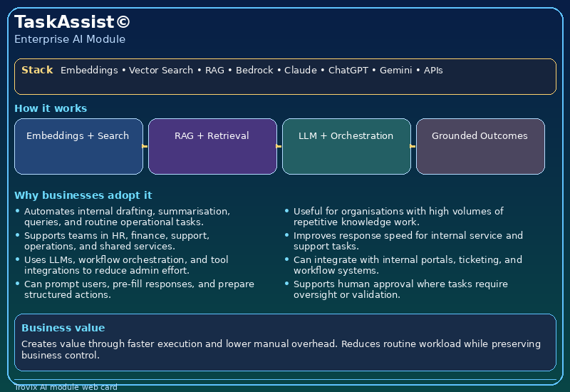Choose Claude in the Stack row

302,71
